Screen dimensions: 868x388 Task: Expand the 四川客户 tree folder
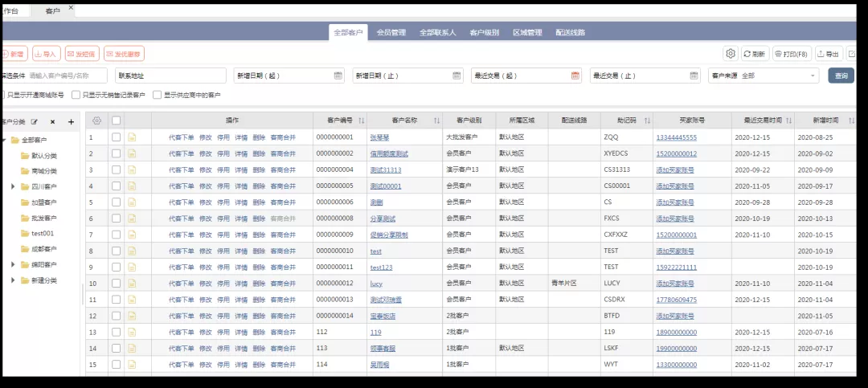tap(13, 186)
